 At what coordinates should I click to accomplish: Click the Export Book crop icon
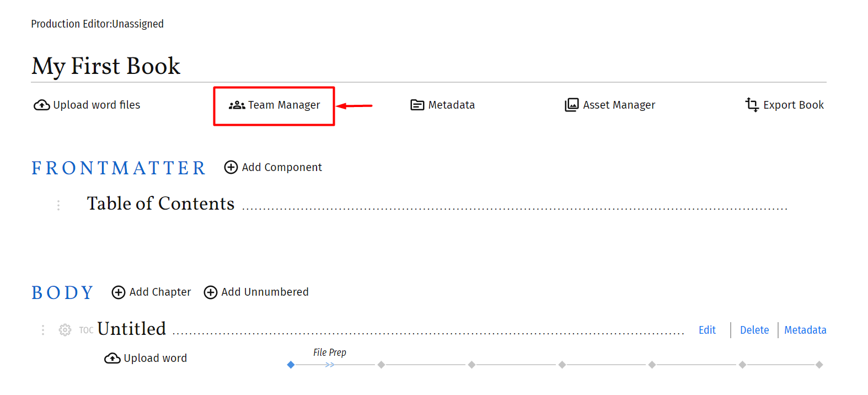[752, 104]
